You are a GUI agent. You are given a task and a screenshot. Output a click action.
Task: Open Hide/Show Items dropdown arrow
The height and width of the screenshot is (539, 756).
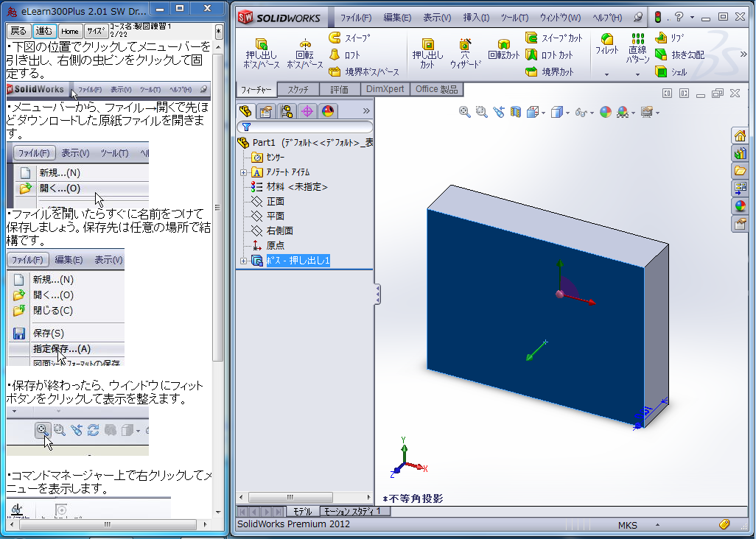[x=592, y=113]
